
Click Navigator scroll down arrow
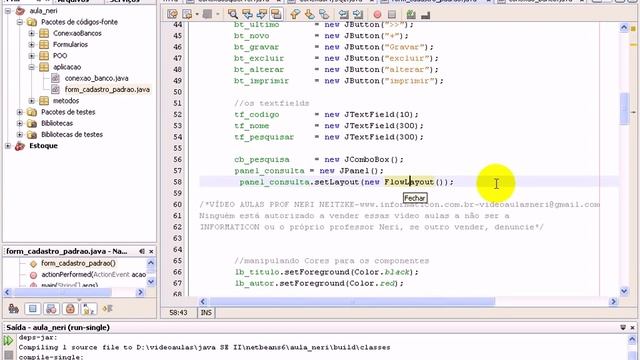click(x=151, y=282)
